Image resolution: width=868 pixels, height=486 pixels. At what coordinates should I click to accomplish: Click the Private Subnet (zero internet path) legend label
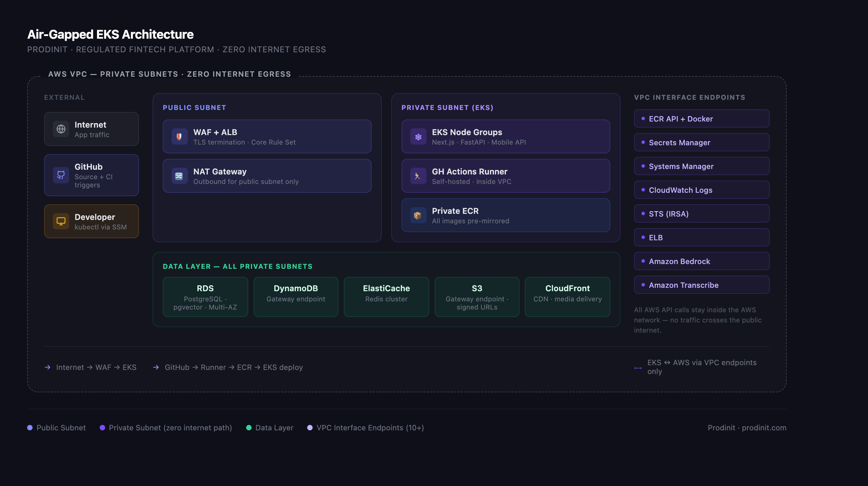coord(171,428)
